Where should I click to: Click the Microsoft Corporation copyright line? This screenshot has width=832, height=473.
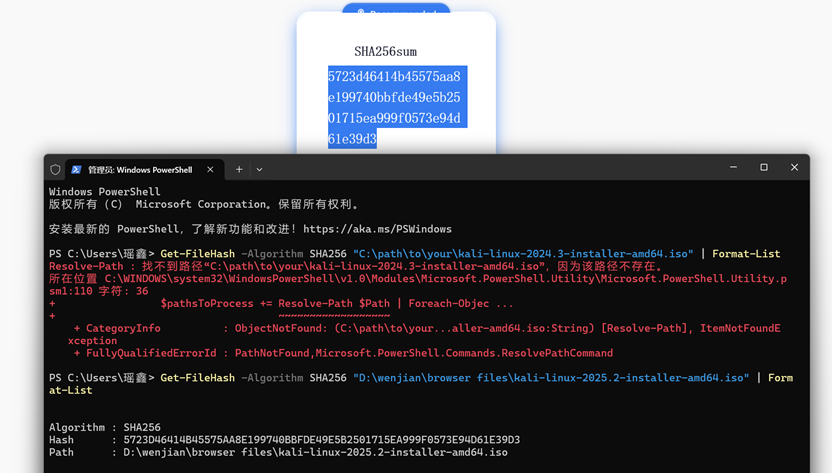[204, 204]
